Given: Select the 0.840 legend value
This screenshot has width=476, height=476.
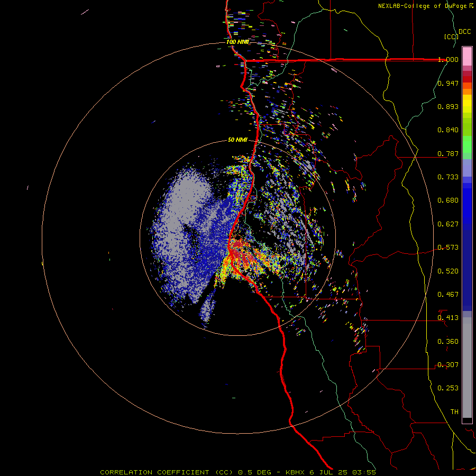Looking at the screenshot, I should 448,130.
